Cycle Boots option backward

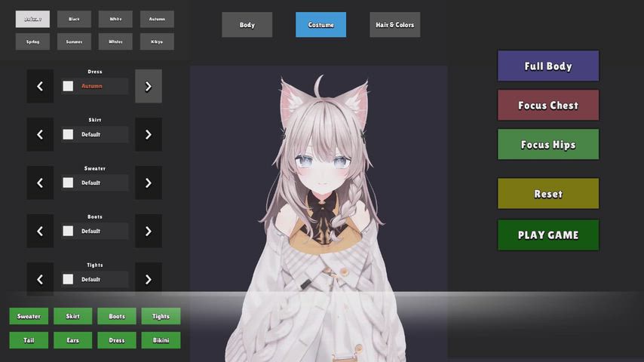pos(40,231)
